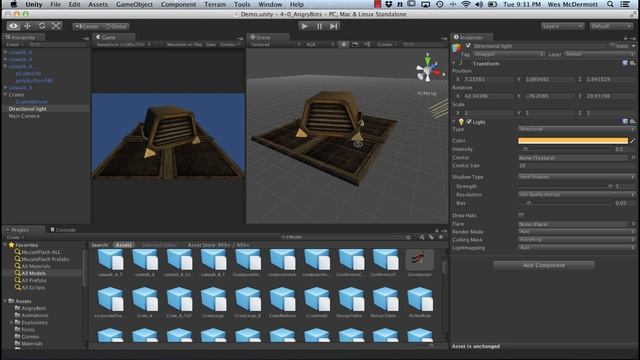Open the Component menu
This screenshot has width=640, height=360.
[178, 4]
